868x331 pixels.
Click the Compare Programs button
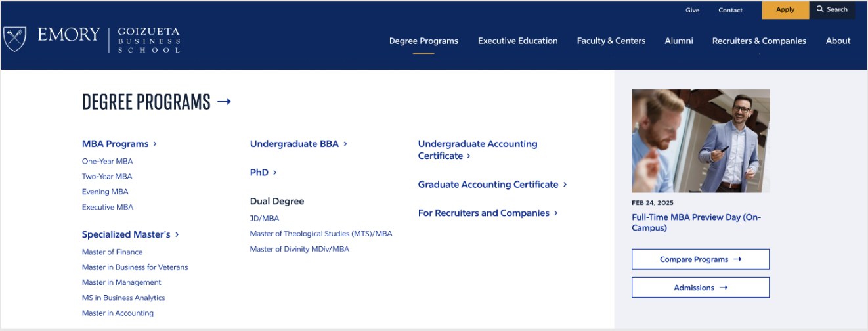click(x=701, y=259)
